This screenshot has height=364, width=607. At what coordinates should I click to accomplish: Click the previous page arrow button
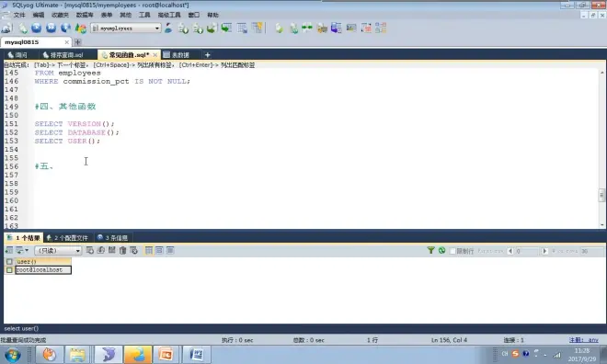point(510,251)
